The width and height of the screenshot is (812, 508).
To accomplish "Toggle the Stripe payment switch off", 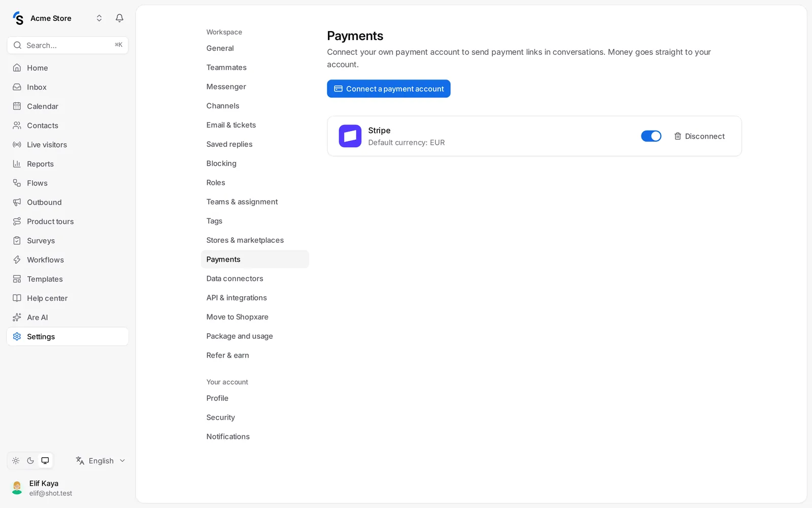I will [651, 136].
